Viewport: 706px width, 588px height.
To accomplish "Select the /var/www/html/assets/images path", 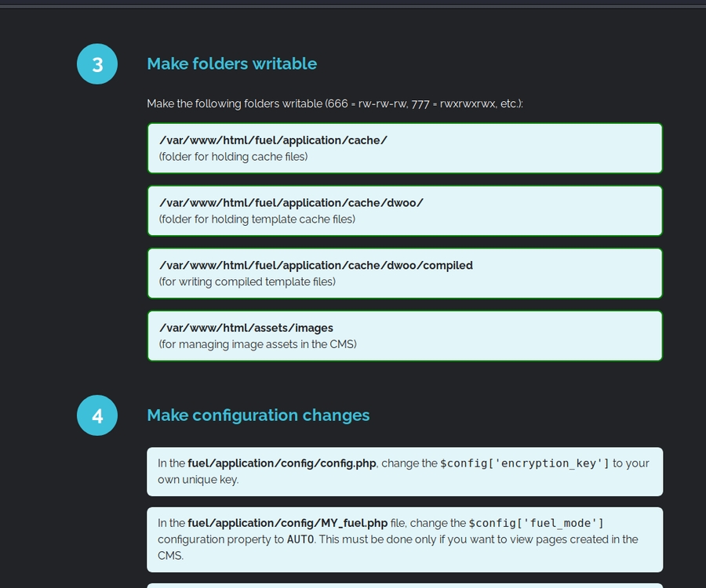I will tap(246, 328).
